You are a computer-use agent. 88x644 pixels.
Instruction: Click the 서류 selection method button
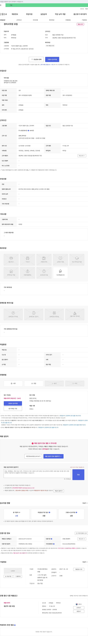click(x=13, y=384)
